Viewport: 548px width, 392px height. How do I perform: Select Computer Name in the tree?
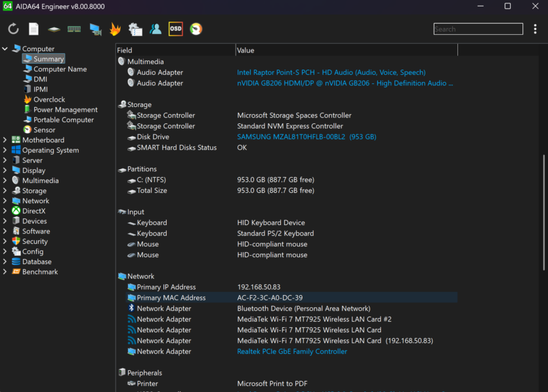pyautogui.click(x=60, y=69)
